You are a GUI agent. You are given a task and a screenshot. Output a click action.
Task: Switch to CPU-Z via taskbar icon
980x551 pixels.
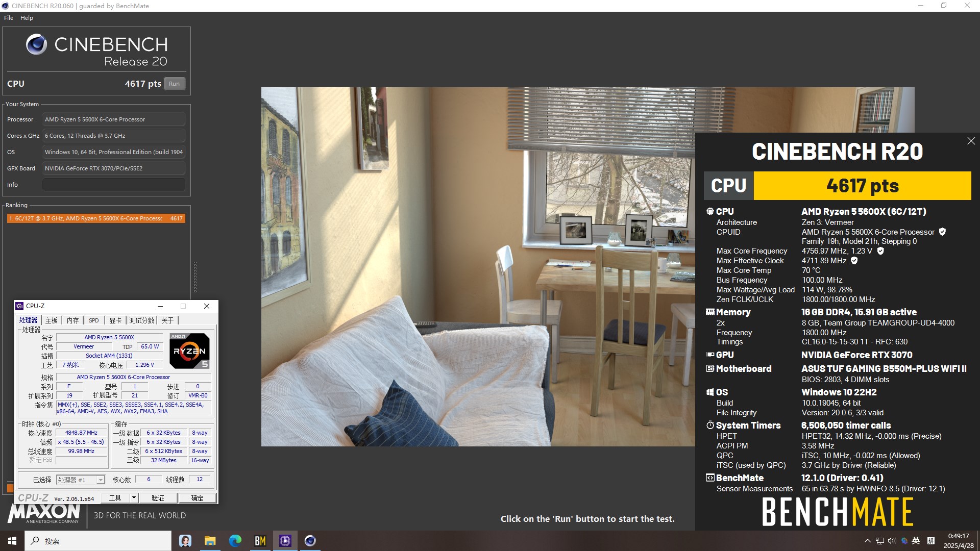click(x=285, y=541)
